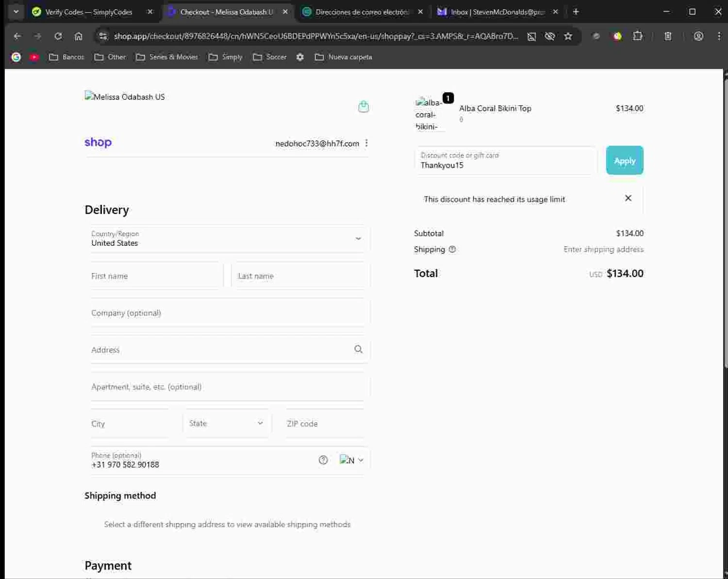The height and width of the screenshot is (579, 728).
Task: Open the extensions puzzle icon
Action: (x=638, y=36)
